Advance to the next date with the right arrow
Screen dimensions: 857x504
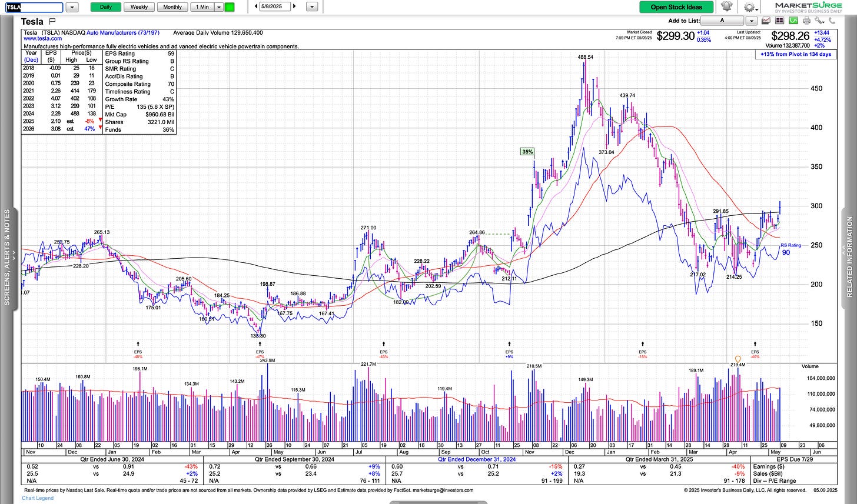coord(294,6)
